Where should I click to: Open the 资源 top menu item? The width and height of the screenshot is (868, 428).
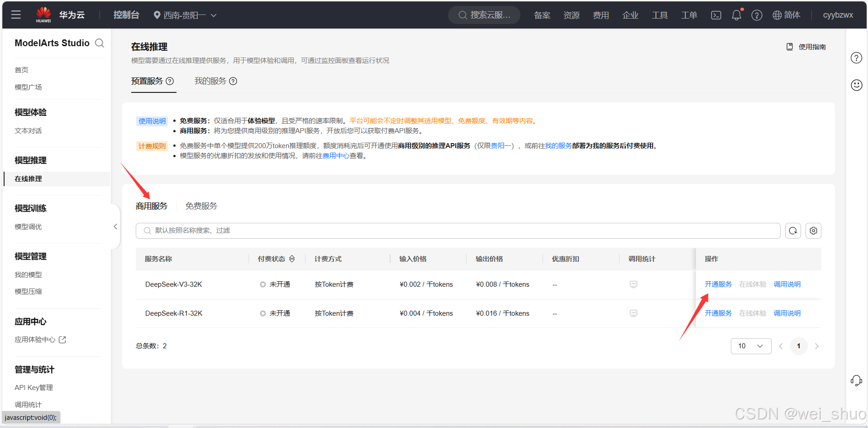(572, 15)
